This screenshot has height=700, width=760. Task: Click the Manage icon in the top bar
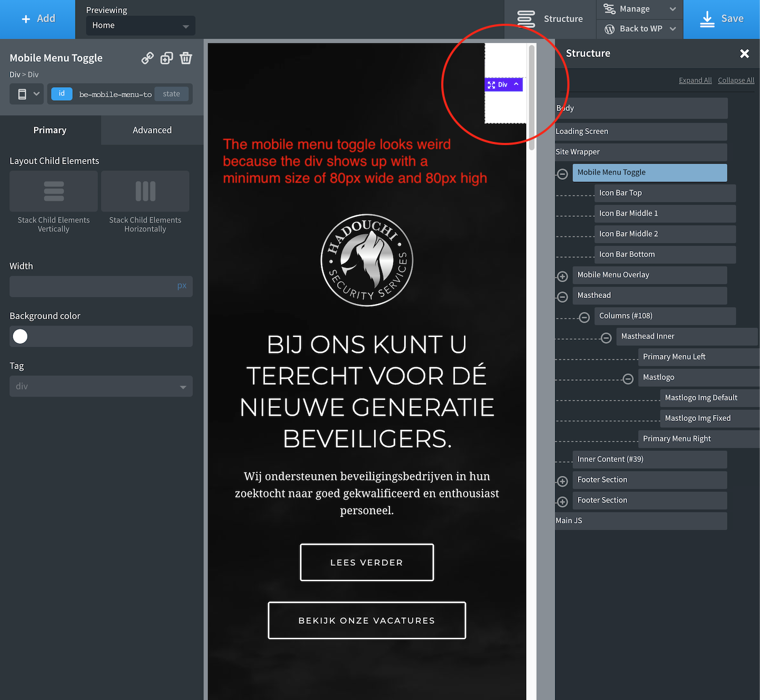coord(609,9)
